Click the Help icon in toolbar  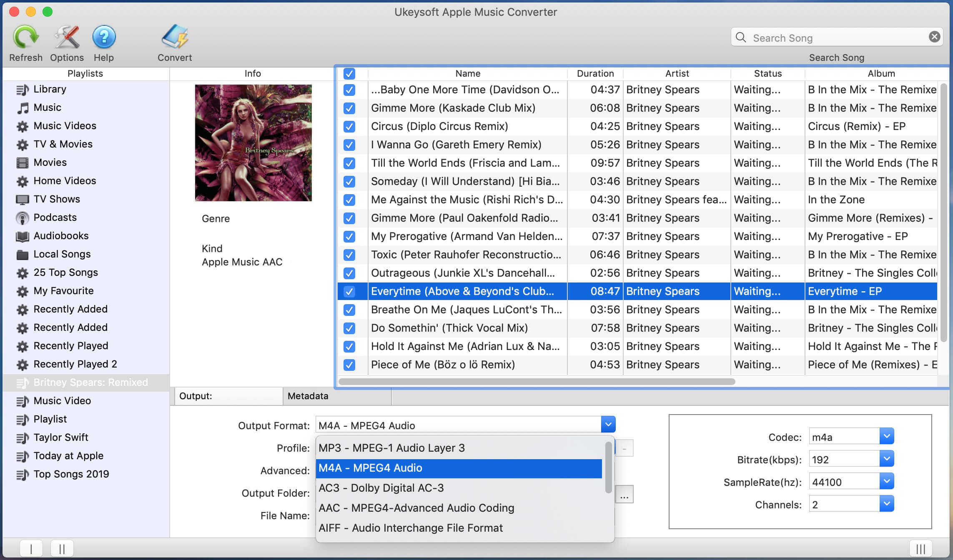coord(104,37)
